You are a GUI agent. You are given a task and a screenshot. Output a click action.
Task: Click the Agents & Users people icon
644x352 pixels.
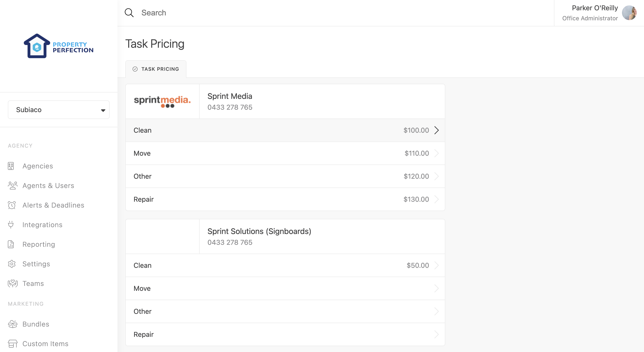pyautogui.click(x=12, y=186)
